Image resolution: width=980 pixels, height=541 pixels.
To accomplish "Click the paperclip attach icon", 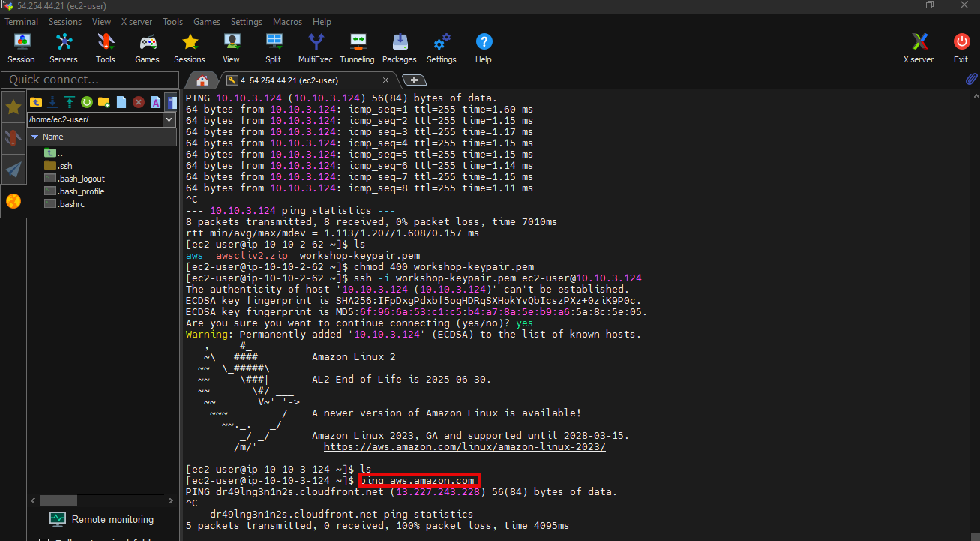I will [x=971, y=79].
